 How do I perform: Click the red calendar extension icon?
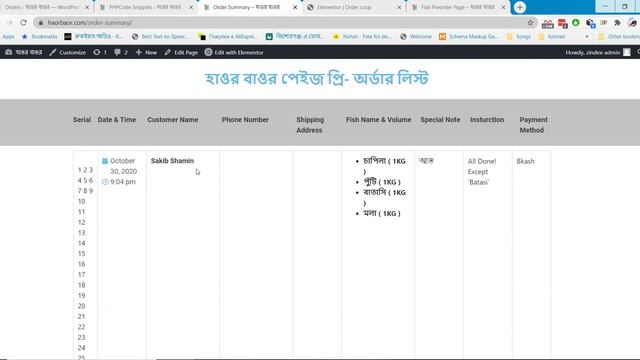562,24
